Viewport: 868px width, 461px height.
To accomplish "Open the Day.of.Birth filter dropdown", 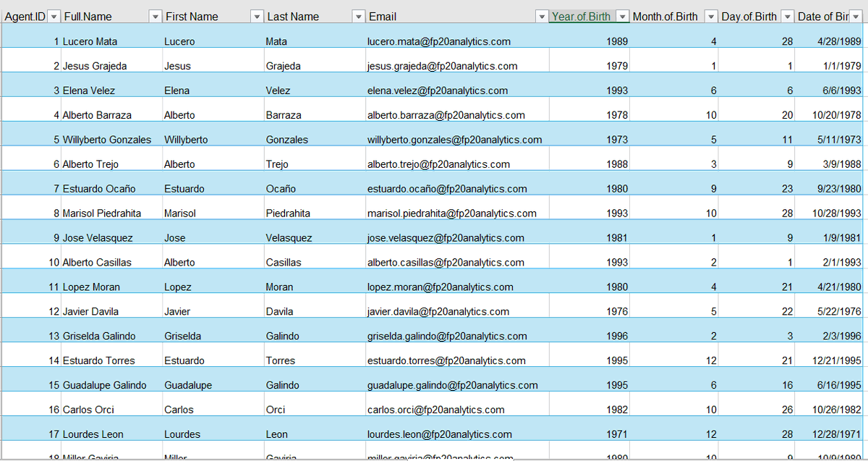I will [x=787, y=16].
